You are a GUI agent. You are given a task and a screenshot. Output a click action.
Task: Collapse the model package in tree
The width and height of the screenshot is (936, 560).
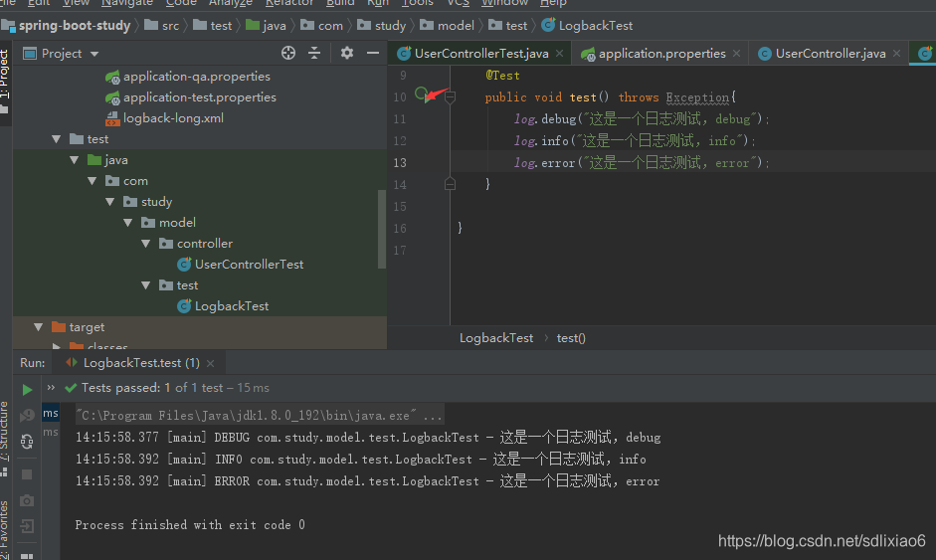pos(127,223)
